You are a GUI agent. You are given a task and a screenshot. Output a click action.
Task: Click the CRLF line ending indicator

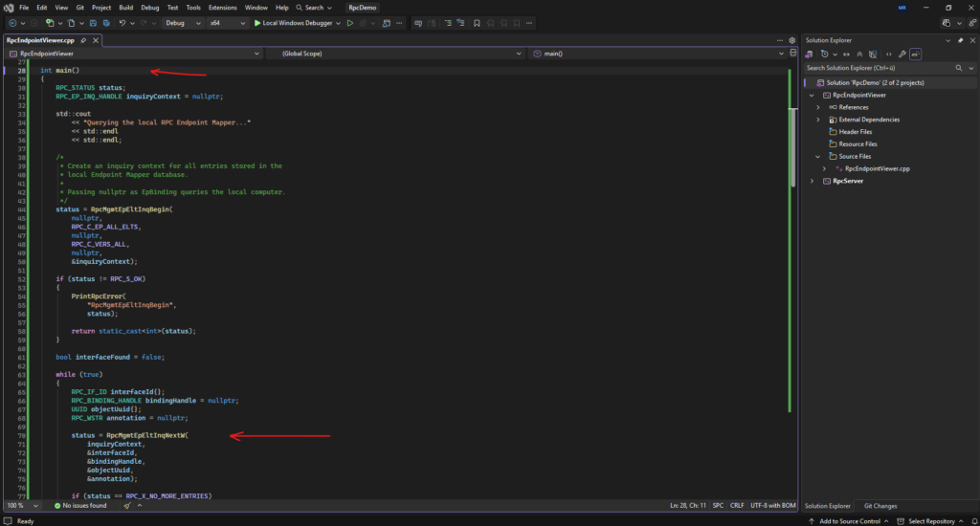737,505
